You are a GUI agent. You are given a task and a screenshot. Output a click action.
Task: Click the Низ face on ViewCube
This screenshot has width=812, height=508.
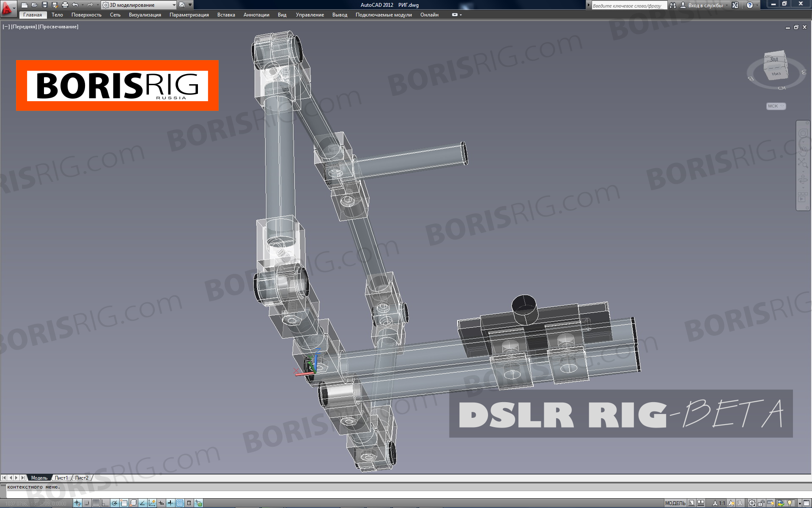tap(776, 73)
